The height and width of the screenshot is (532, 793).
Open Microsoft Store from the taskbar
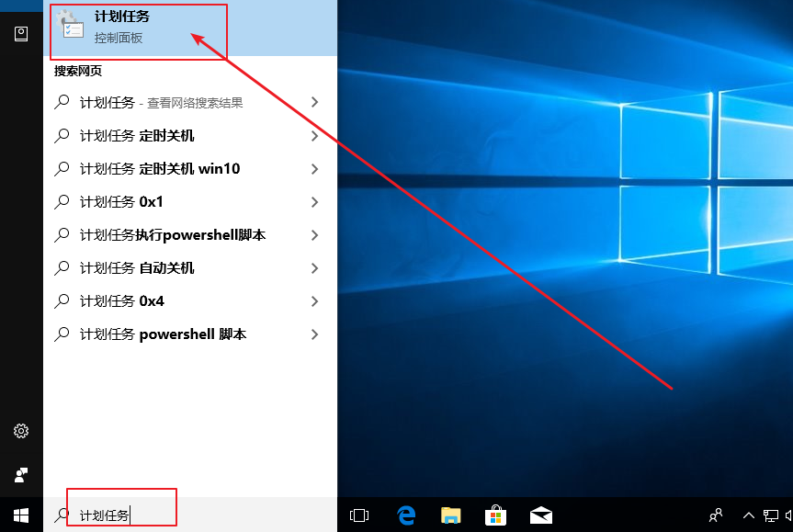[x=495, y=515]
